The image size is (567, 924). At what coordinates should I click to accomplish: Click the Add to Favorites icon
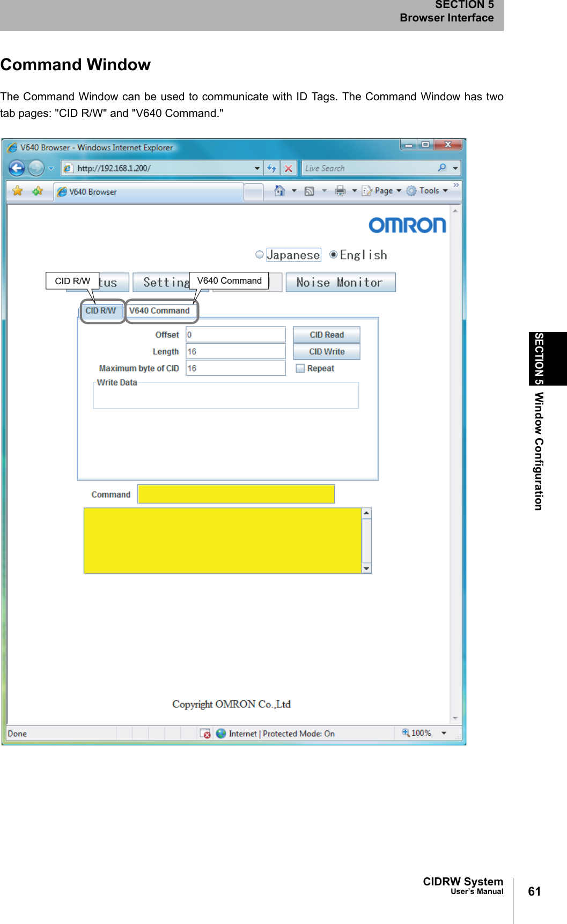(x=38, y=191)
